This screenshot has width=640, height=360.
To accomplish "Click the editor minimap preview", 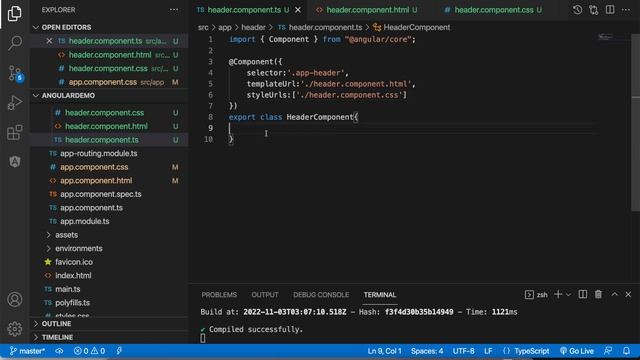I will (607, 38).
